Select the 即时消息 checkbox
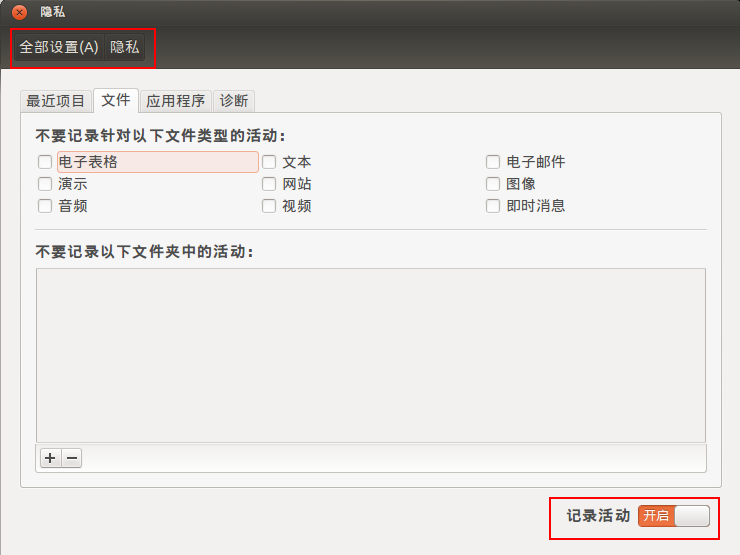The image size is (740, 555). (493, 206)
